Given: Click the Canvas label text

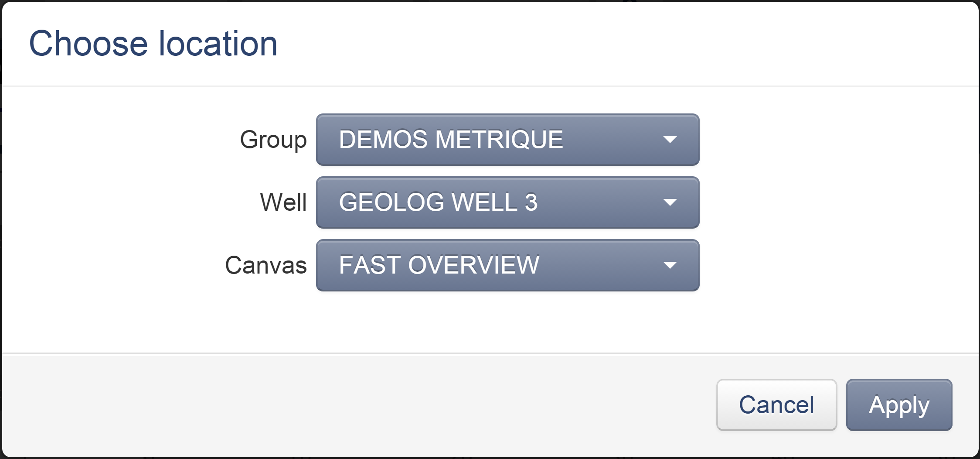Looking at the screenshot, I should pos(266,264).
